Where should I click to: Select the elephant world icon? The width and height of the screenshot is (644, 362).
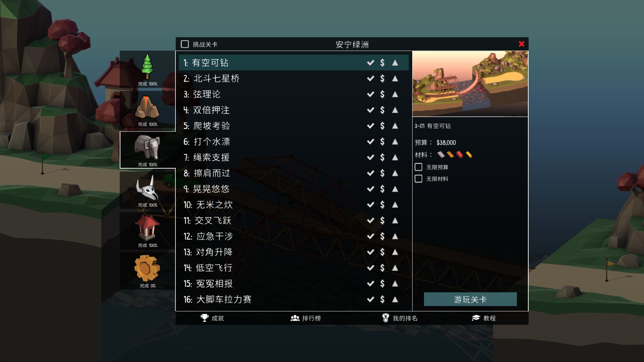point(148,150)
